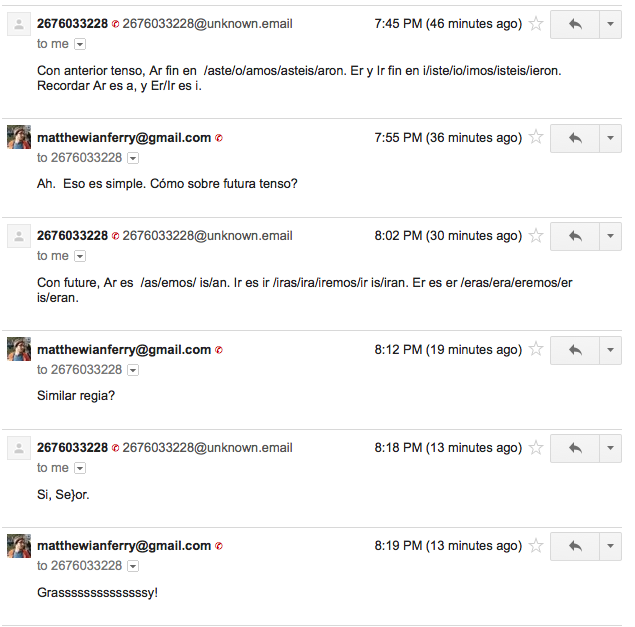635x627 pixels.
Task: Star the 8:02 PM message
Action: pyautogui.click(x=536, y=236)
